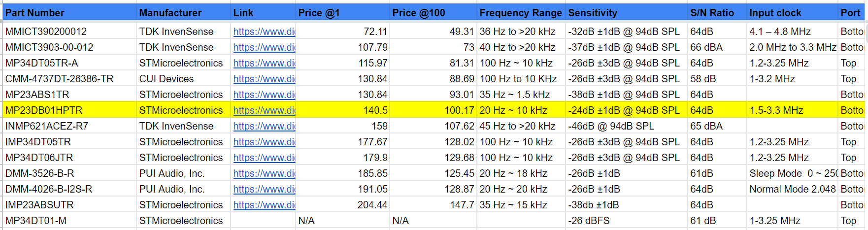Select the price cell 204.44
868x230 pixels.
pos(343,205)
